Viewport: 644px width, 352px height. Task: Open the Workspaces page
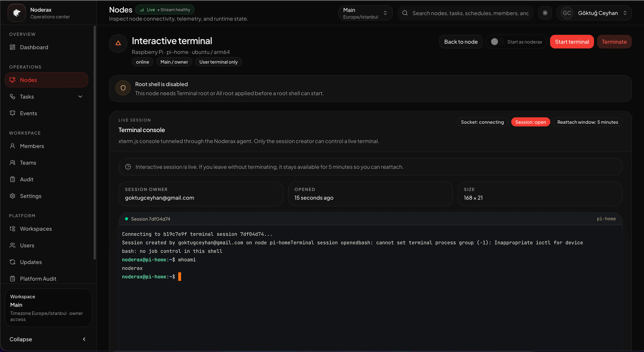tap(46, 229)
